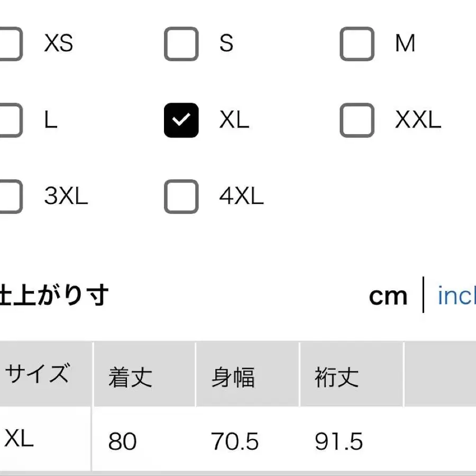Click the 91.5 sleeve length value
The width and height of the screenshot is (476, 476).
click(x=339, y=441)
